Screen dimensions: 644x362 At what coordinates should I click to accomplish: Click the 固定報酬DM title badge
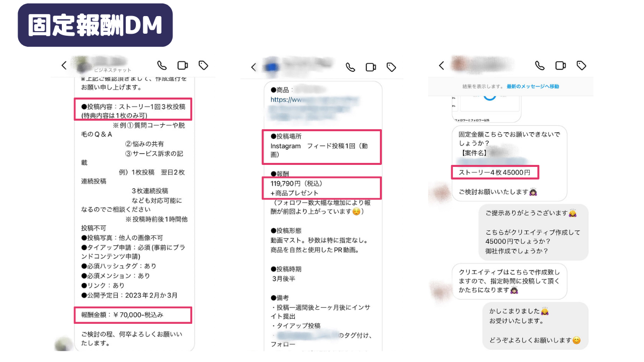(x=95, y=25)
